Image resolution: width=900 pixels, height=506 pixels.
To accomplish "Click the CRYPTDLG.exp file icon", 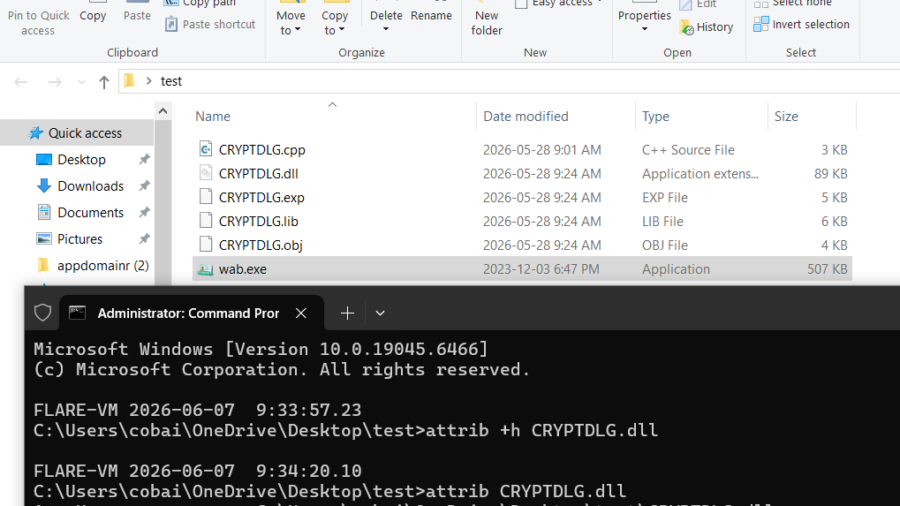I will pos(205,197).
